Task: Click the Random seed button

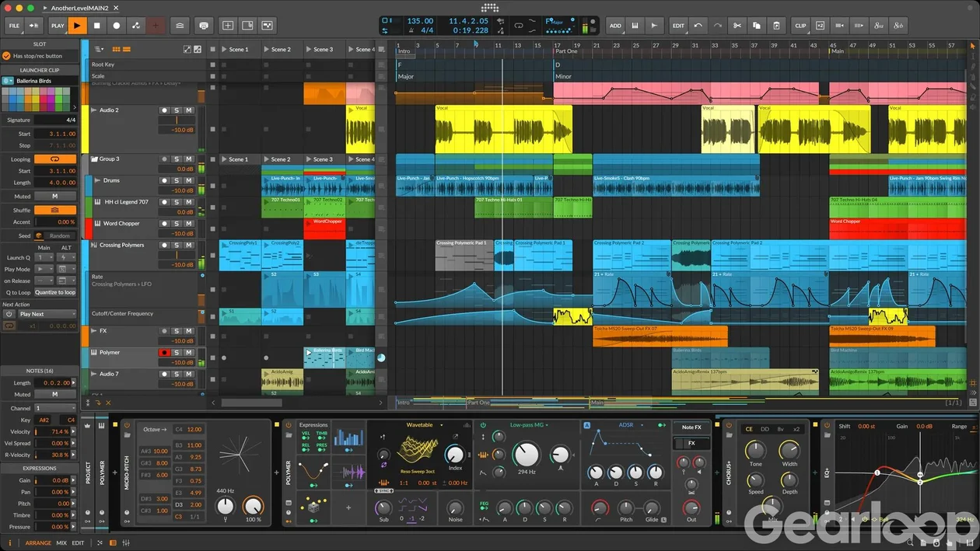Action: (x=60, y=235)
